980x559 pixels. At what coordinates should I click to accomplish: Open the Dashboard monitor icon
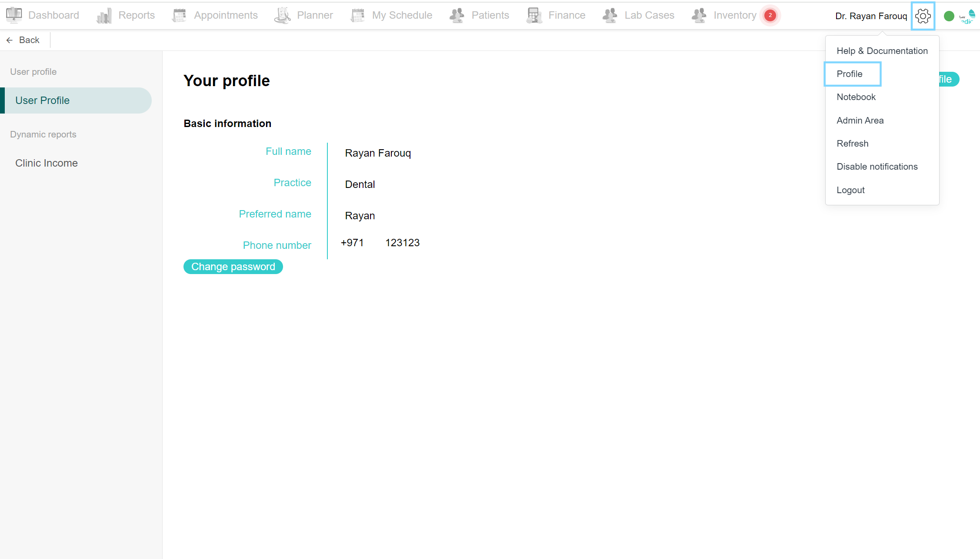coord(14,15)
